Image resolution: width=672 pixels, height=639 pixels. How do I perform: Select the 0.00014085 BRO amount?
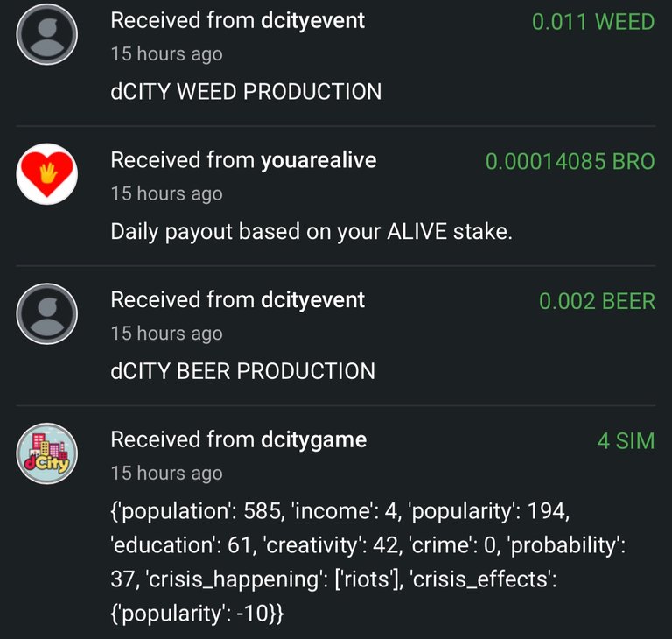570,162
